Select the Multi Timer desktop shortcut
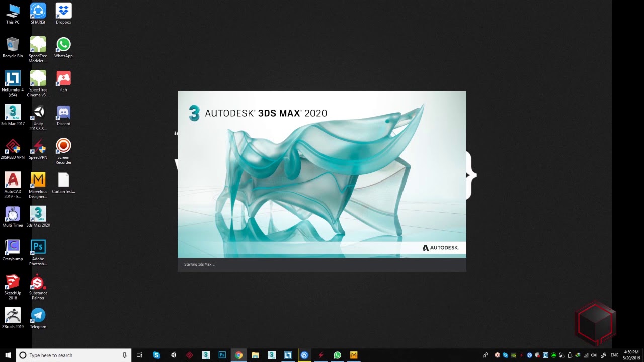Screen dimensions: 644x362 point(13,217)
